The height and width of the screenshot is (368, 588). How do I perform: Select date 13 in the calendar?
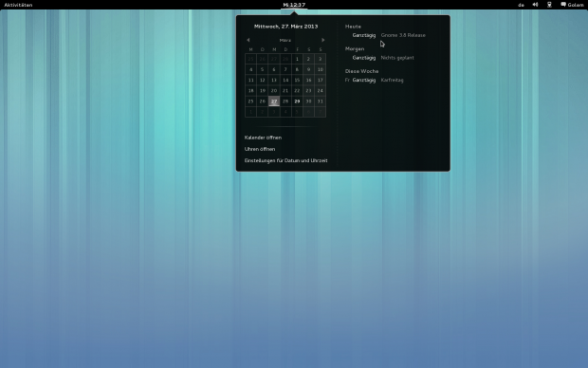pyautogui.click(x=274, y=80)
